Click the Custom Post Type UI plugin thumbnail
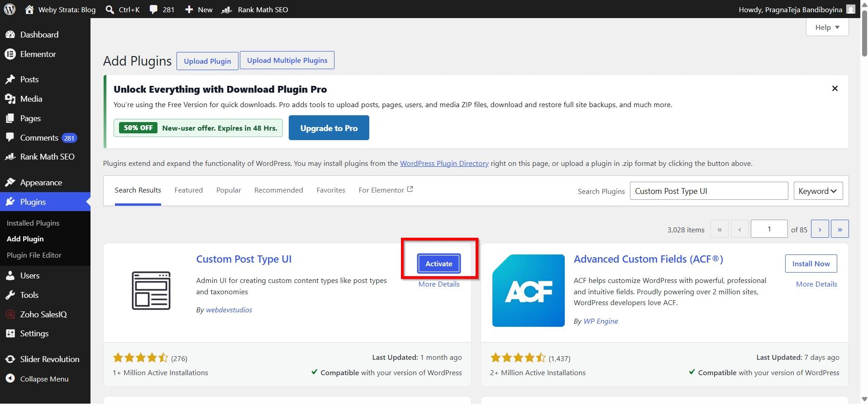 tap(151, 291)
